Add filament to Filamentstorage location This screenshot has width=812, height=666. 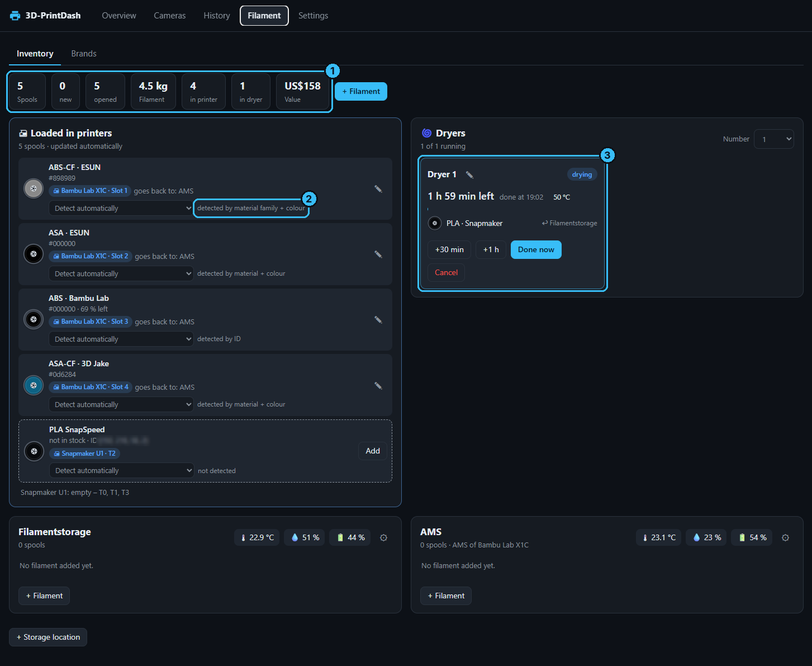coord(44,596)
